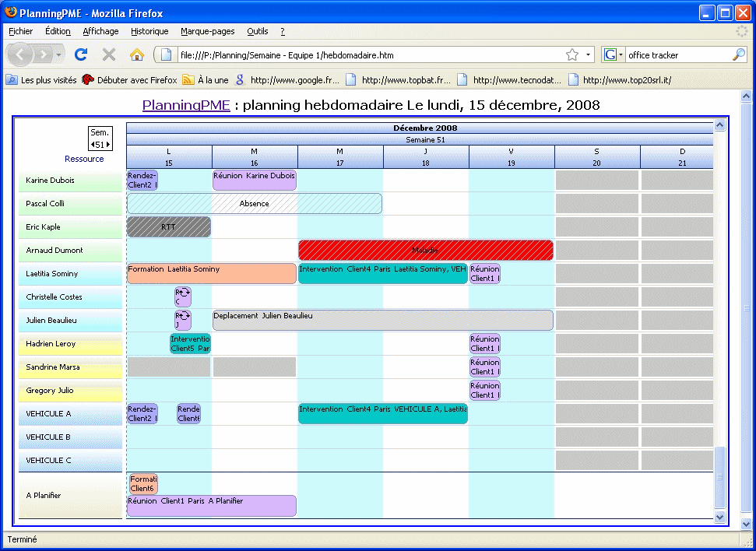Image resolution: width=756 pixels, height=551 pixels.
Task: Click the down arrow of the vertical scrollbar
Action: pos(720,517)
